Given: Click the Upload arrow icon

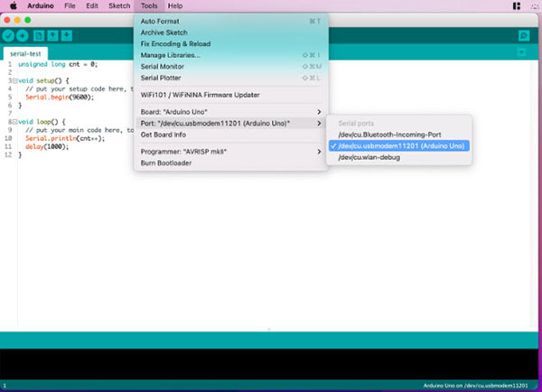Looking at the screenshot, I should [x=22, y=35].
